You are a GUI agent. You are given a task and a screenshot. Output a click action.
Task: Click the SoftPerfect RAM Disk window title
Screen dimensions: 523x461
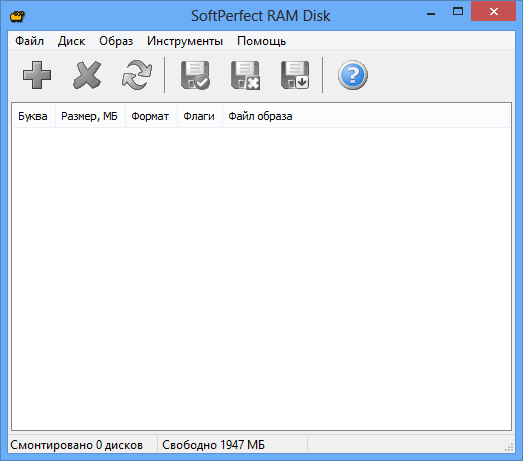[x=260, y=16]
